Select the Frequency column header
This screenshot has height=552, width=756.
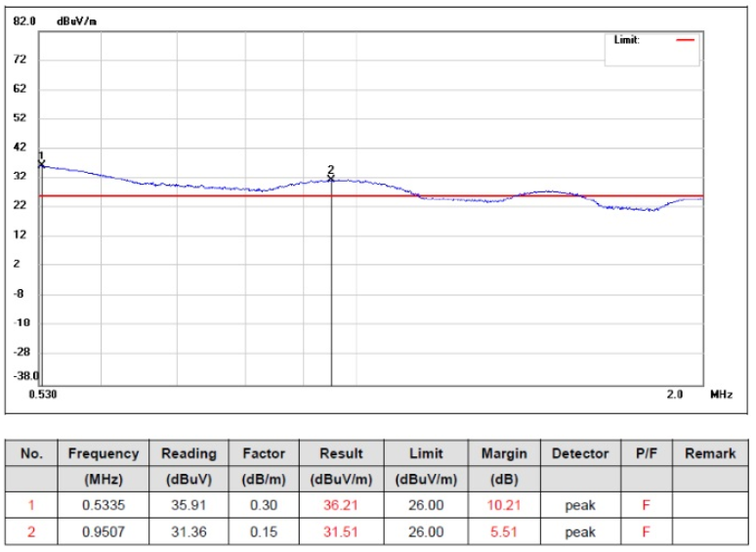(x=104, y=453)
